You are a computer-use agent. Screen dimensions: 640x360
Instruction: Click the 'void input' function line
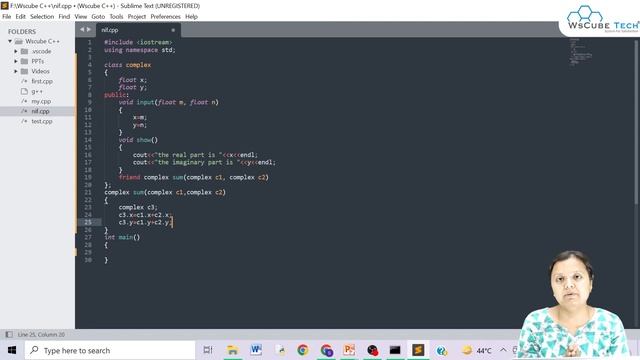(168, 102)
